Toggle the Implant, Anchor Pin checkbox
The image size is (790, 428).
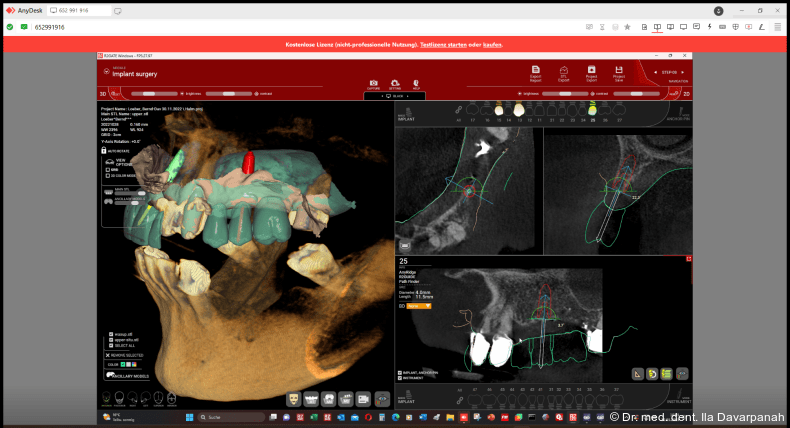point(401,374)
